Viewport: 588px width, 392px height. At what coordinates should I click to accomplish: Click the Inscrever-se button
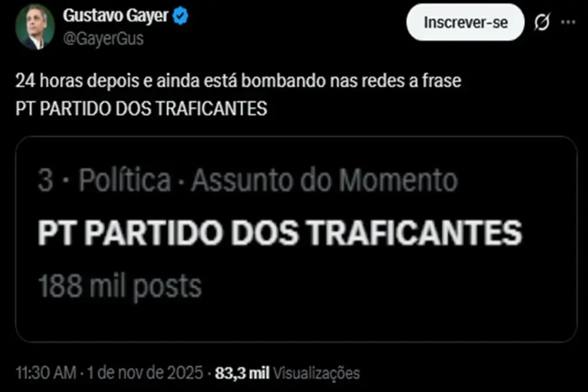tap(465, 22)
